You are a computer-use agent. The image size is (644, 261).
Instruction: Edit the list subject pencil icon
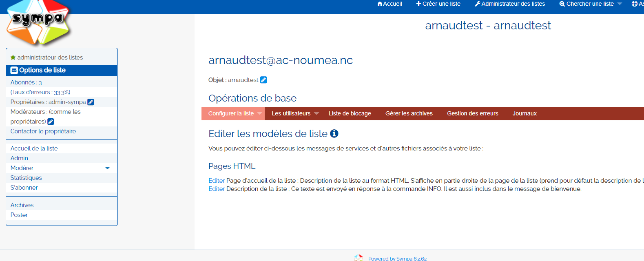(263, 80)
